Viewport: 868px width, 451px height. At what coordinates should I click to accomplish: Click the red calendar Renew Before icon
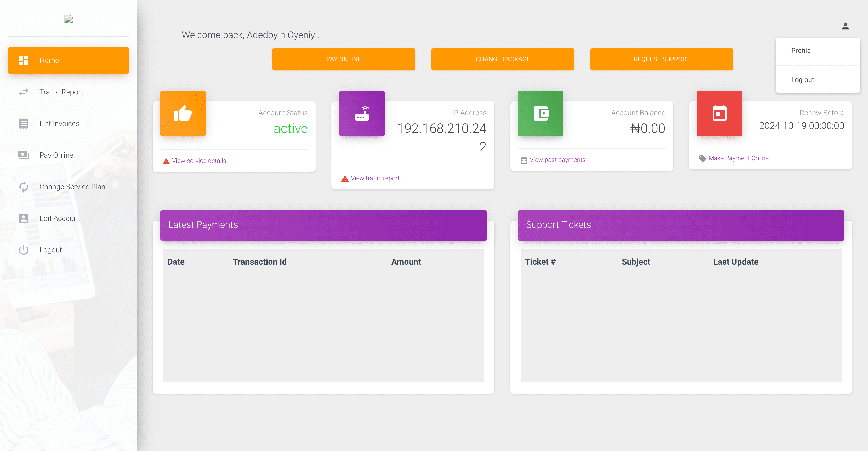coord(719,113)
